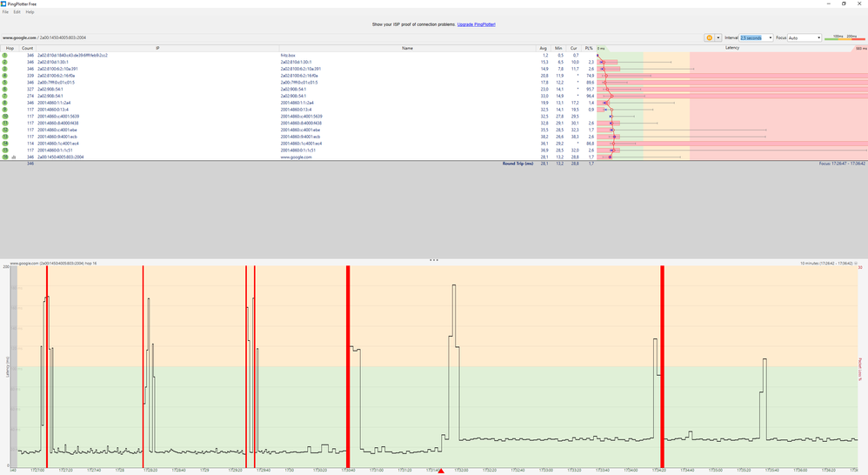The height and width of the screenshot is (475, 868).
Task: Click the 100ms/200ms latency color legend
Action: [845, 37]
